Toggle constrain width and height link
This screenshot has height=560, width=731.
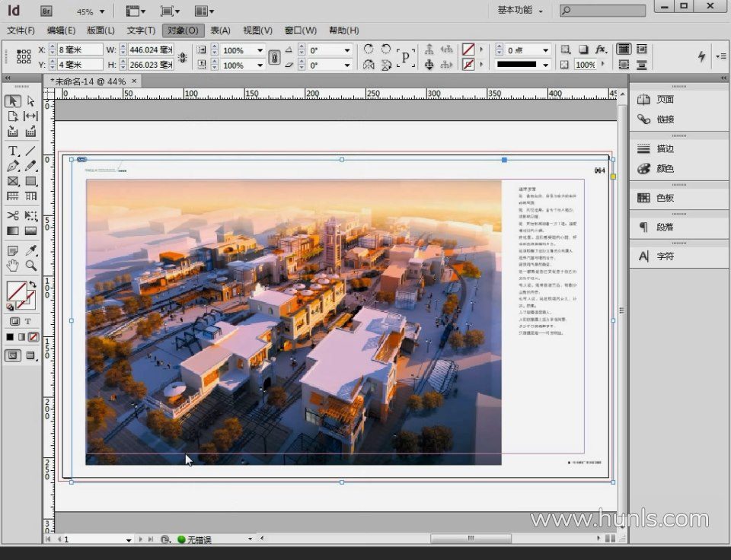(x=182, y=58)
